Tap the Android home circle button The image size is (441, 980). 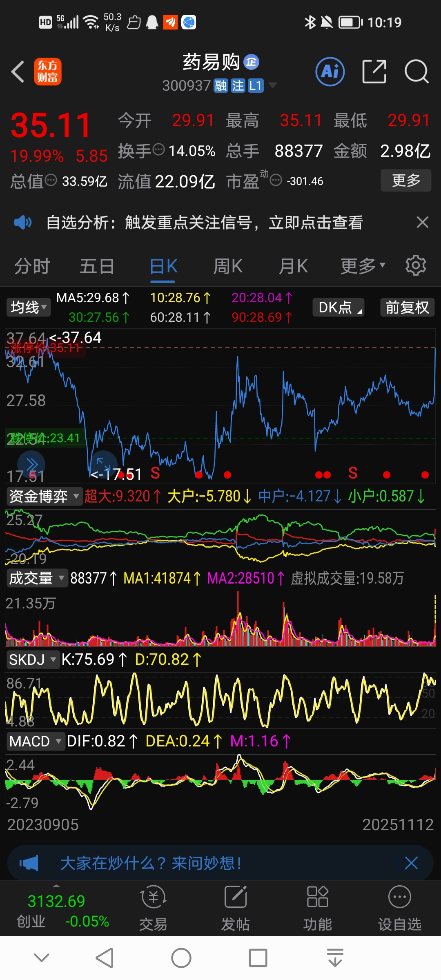181,958
